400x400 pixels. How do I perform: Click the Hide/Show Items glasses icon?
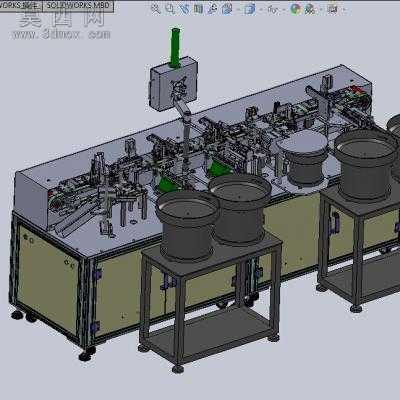(x=273, y=9)
